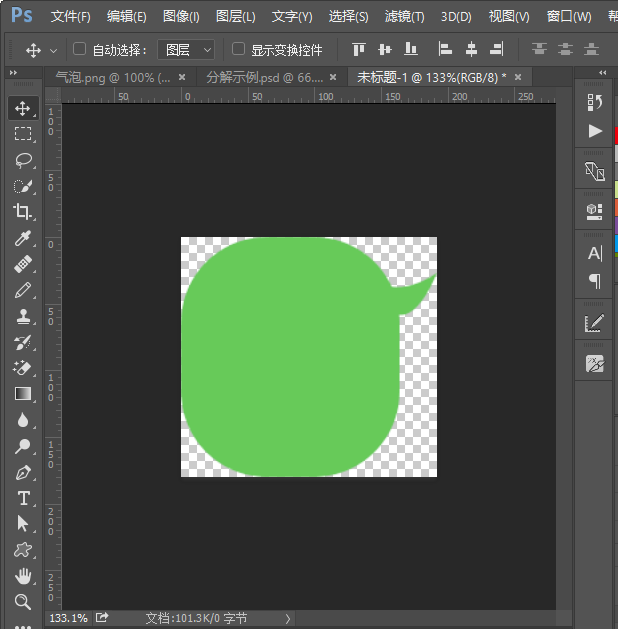Screen dimensions: 618x629
Task: Select the Lasso tool
Action: pyautogui.click(x=23, y=160)
